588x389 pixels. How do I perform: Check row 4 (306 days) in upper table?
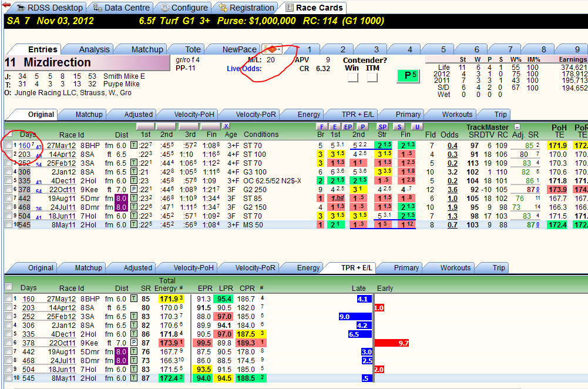(9, 172)
